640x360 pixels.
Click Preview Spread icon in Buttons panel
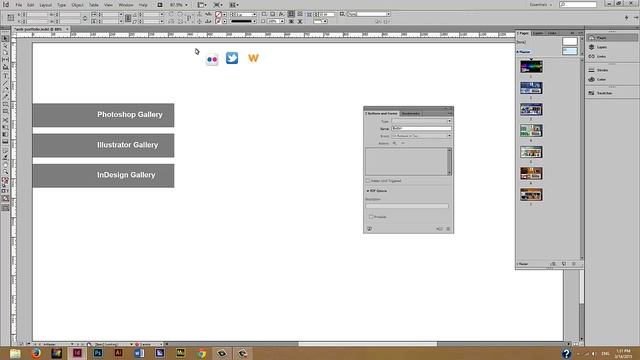coord(369,229)
